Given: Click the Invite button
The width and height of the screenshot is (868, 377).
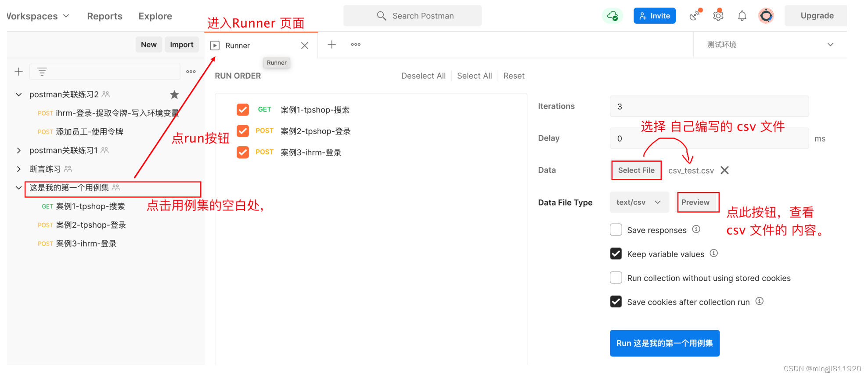Looking at the screenshot, I should click(654, 16).
